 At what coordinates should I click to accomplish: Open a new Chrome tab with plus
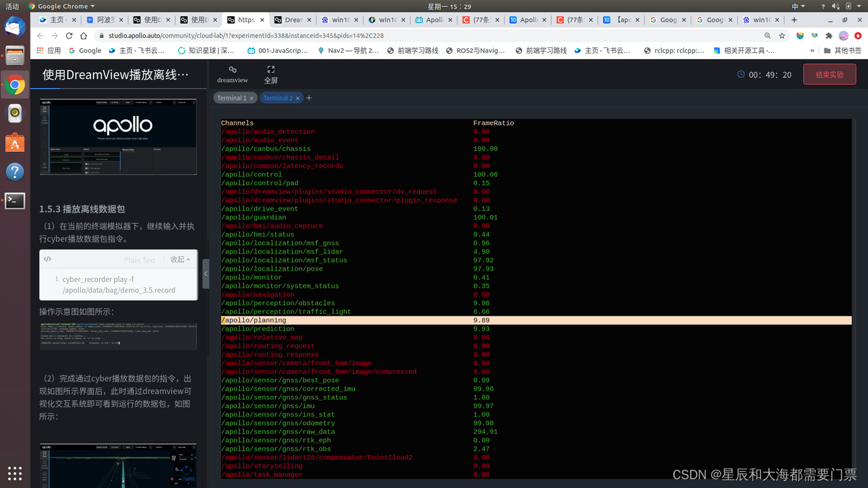click(x=794, y=20)
